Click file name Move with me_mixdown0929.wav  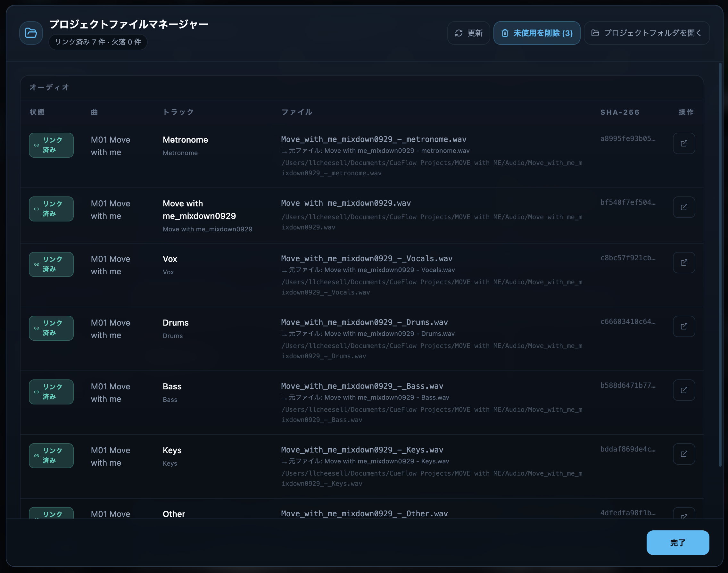pos(346,203)
